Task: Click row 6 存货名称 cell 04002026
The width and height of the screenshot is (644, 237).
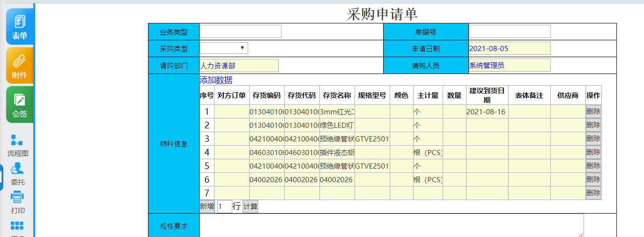Action: coord(337,179)
